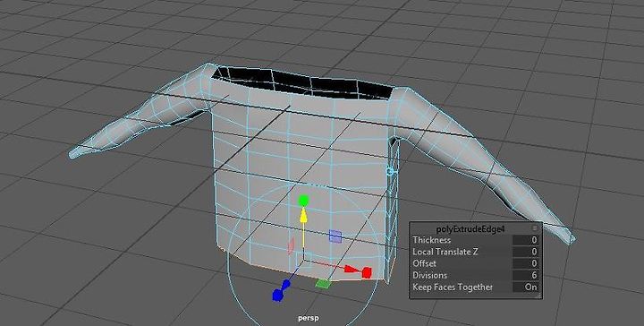Click the blue Z-axis scale cube
This screenshot has height=326, width=644.
[x=277, y=295]
